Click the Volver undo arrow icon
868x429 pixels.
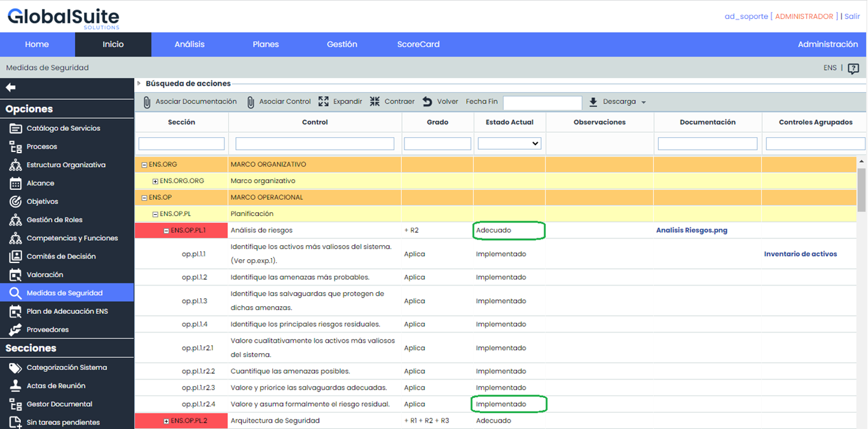(427, 102)
